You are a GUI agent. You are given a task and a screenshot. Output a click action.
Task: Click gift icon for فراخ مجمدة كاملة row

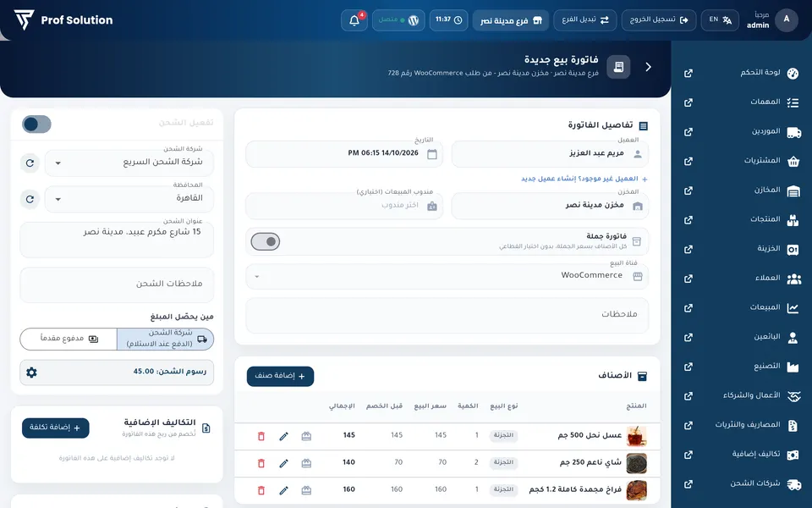(x=306, y=490)
